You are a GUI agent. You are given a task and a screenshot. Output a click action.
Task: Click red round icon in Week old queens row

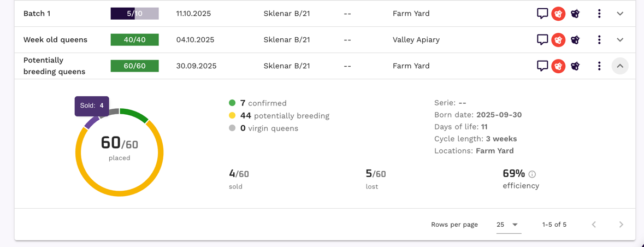pos(558,40)
